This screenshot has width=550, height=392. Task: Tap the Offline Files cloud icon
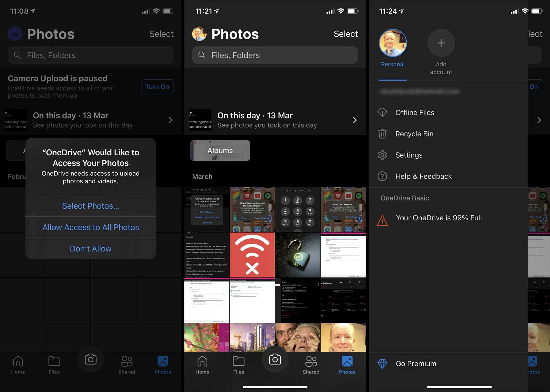pos(382,112)
